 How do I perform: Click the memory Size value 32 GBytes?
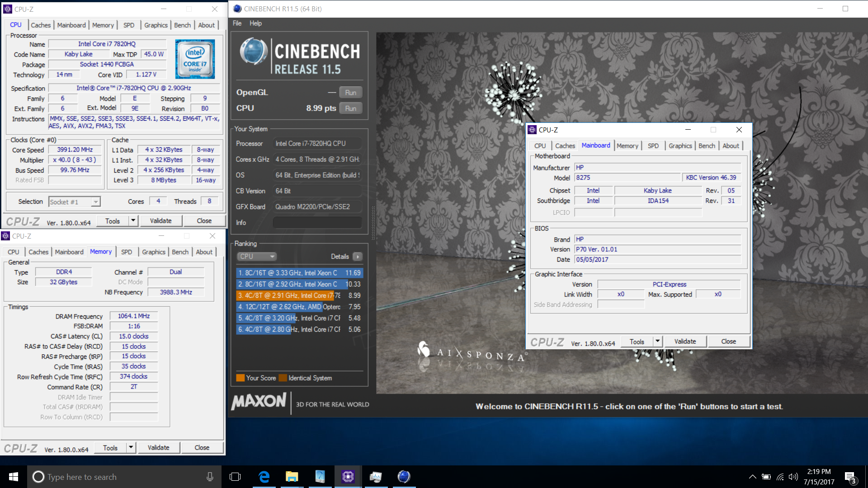click(64, 282)
